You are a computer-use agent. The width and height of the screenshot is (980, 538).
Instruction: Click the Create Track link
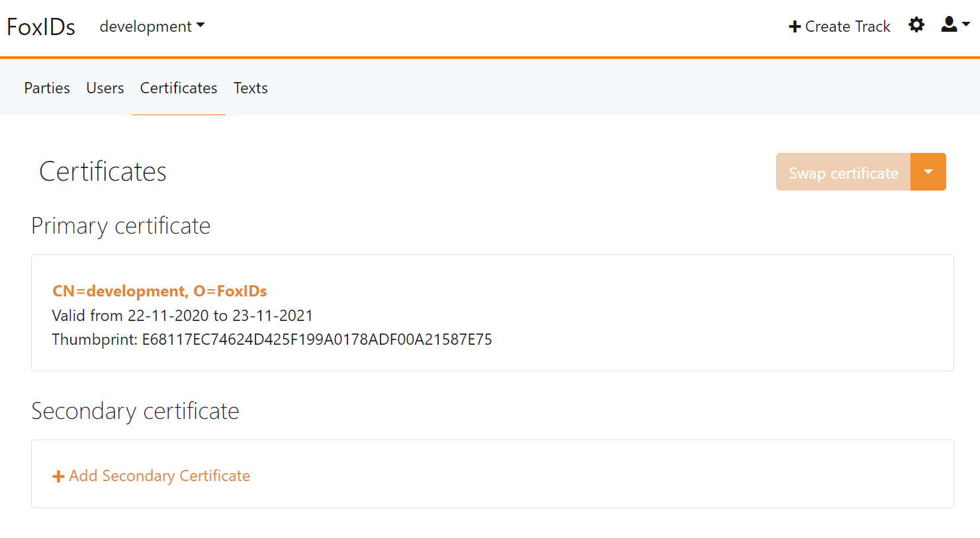pos(846,26)
